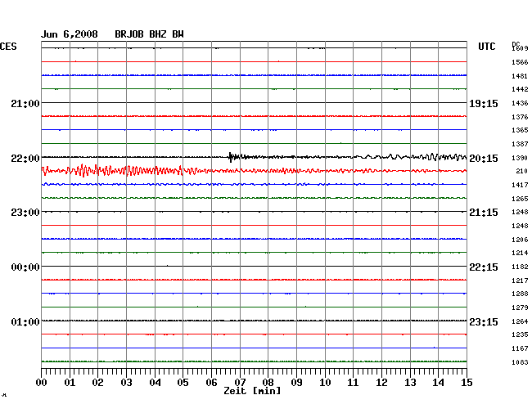
Task: Click the DC value '1288'
Action: pos(520,294)
